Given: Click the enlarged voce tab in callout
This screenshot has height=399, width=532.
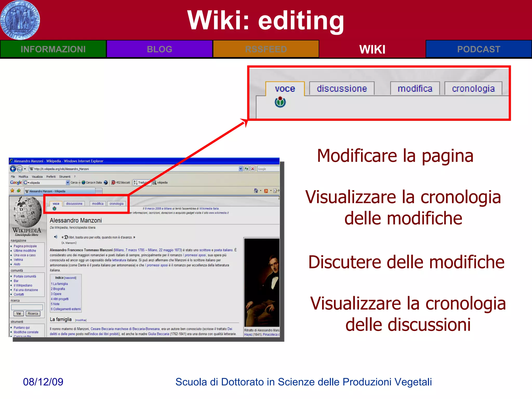Looking at the screenshot, I should click(285, 89).
